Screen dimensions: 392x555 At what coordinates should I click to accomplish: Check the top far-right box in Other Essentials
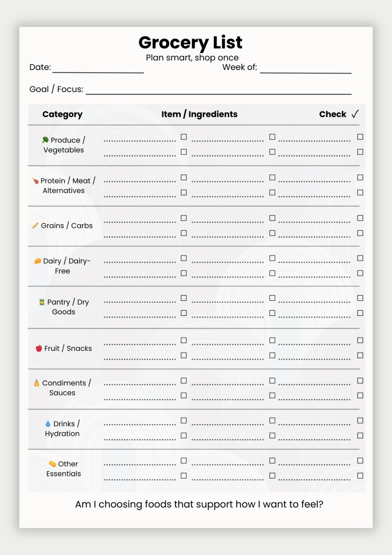pos(360,461)
